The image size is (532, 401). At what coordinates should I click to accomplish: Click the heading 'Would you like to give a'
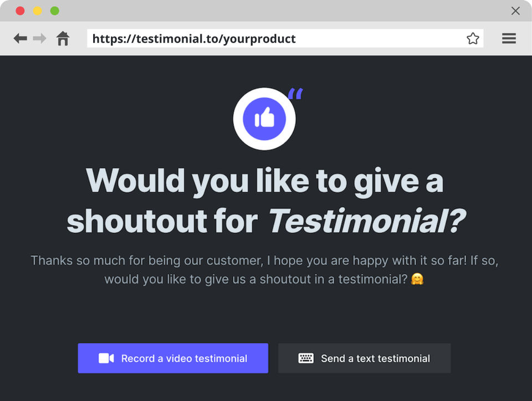click(265, 182)
